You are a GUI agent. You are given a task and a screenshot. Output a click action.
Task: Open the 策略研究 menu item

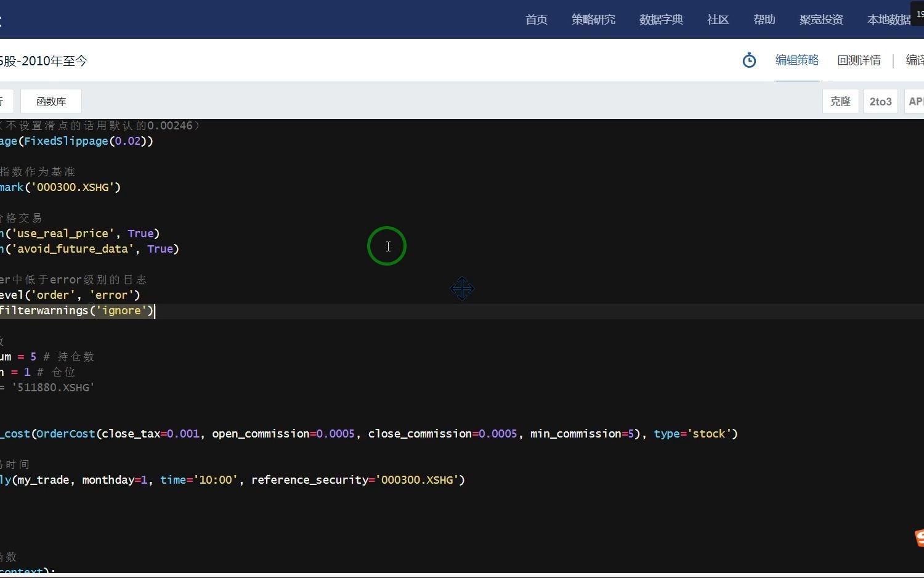[x=593, y=20]
